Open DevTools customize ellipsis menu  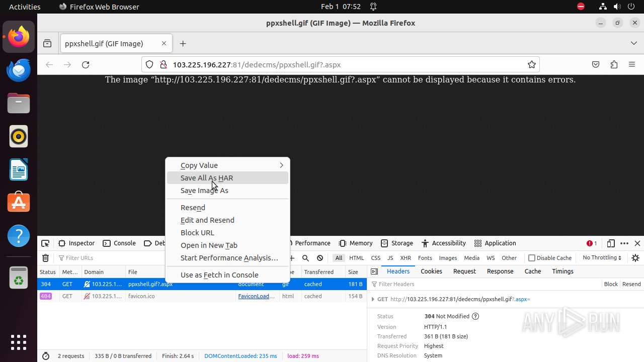[624, 243]
